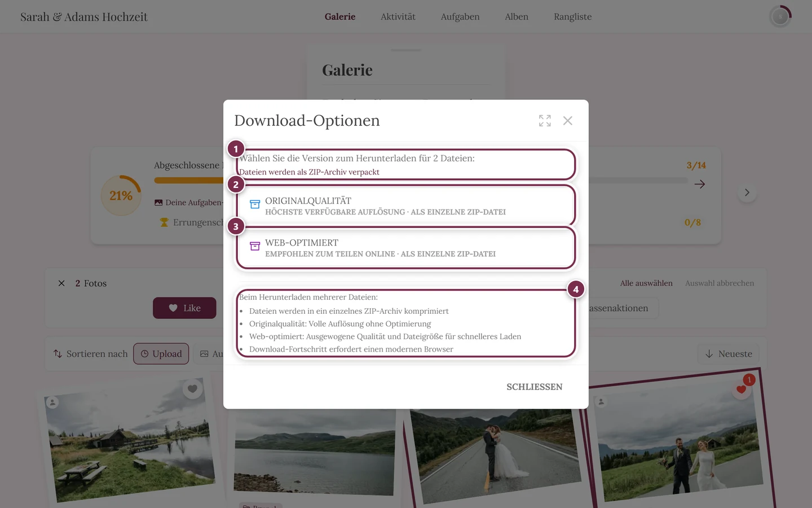
Task: Select all photos with Alle auswählen
Action: click(646, 283)
